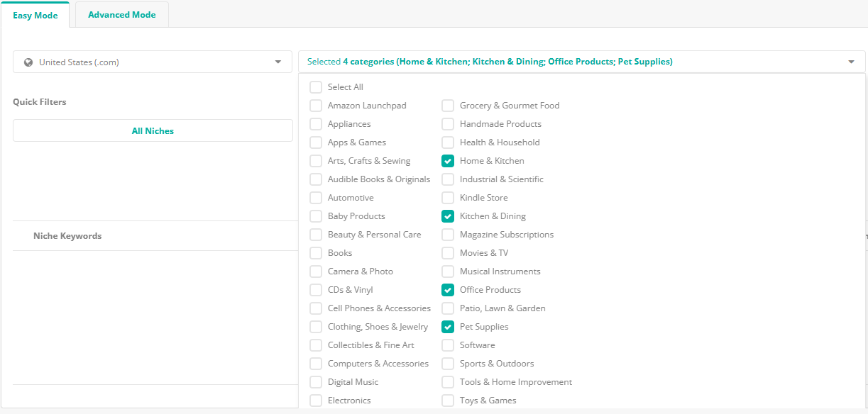
Task: Switch to the Advanced Mode tab
Action: tap(121, 14)
